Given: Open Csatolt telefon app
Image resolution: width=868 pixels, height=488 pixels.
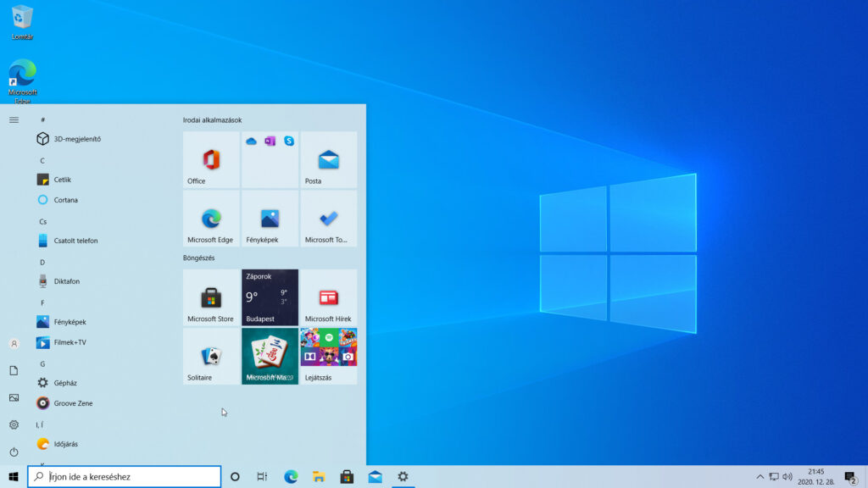Looking at the screenshot, I should pyautogui.click(x=103, y=241).
